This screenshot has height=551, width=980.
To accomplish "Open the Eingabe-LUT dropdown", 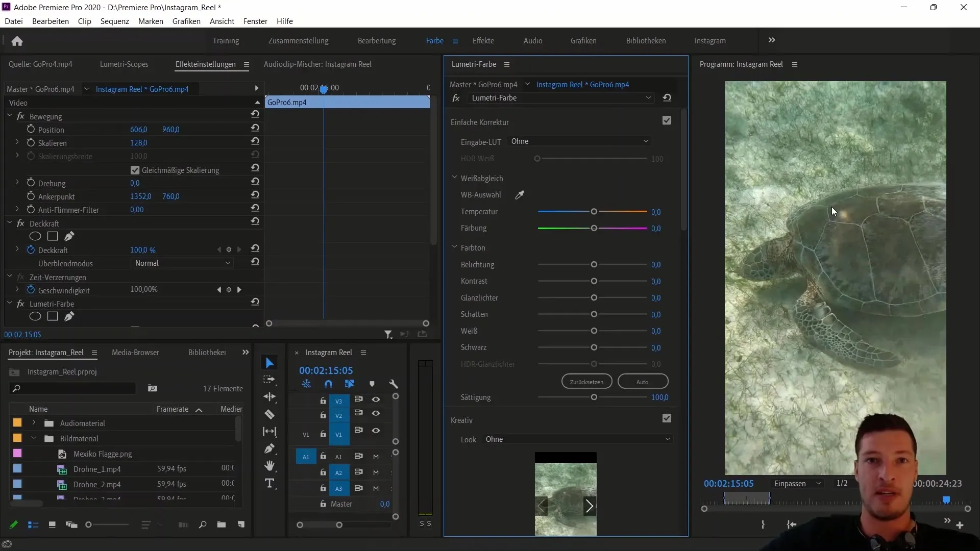I will (x=580, y=141).
